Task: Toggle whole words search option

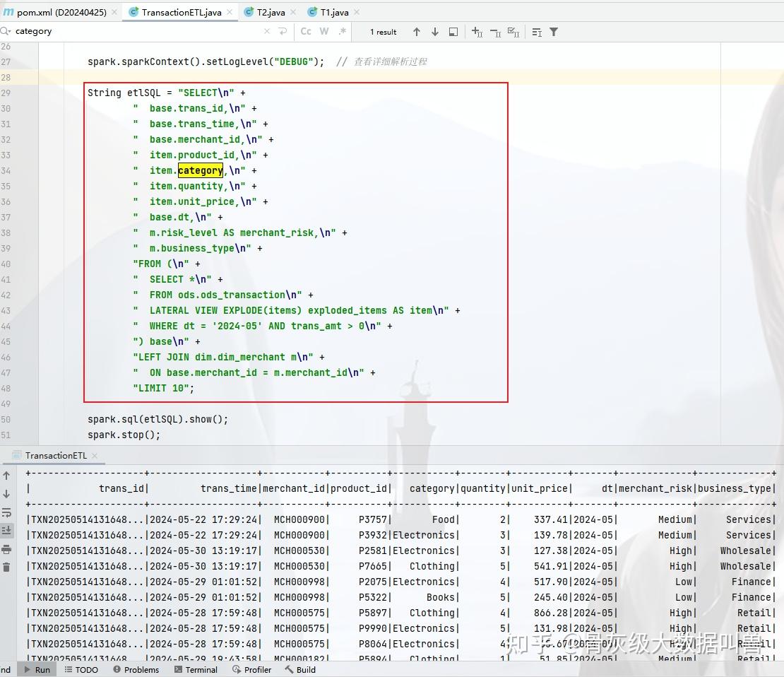Action: [x=323, y=31]
